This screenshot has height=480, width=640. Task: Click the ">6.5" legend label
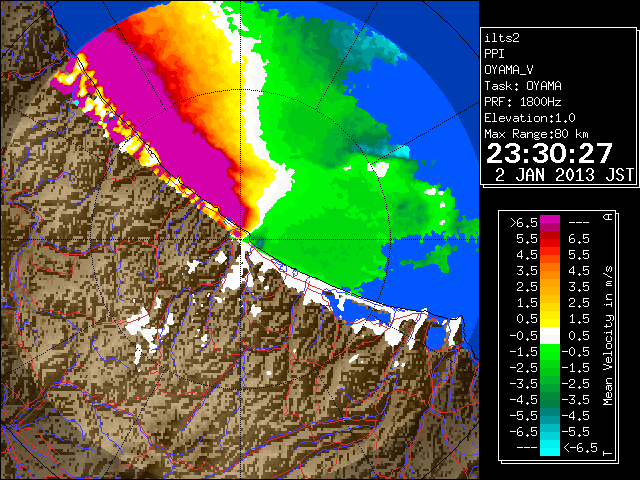click(524, 223)
